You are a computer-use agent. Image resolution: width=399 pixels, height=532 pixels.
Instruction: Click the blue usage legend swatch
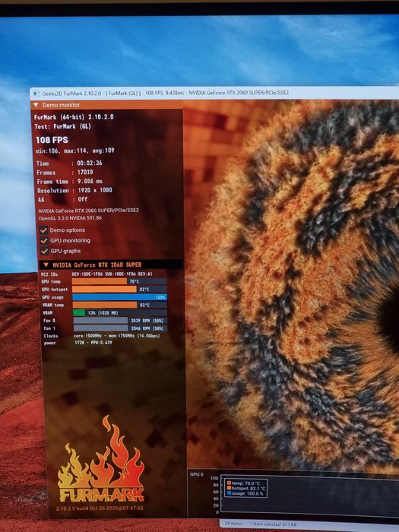[x=229, y=493]
